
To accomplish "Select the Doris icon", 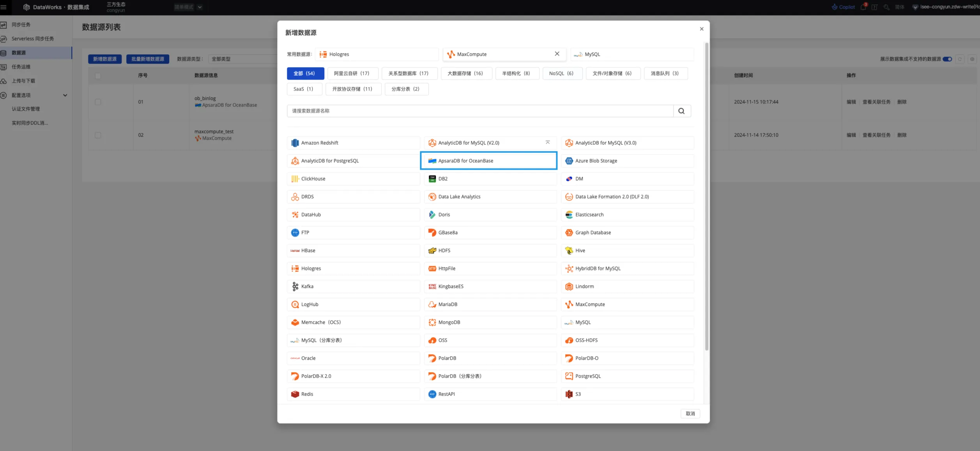I will (432, 215).
